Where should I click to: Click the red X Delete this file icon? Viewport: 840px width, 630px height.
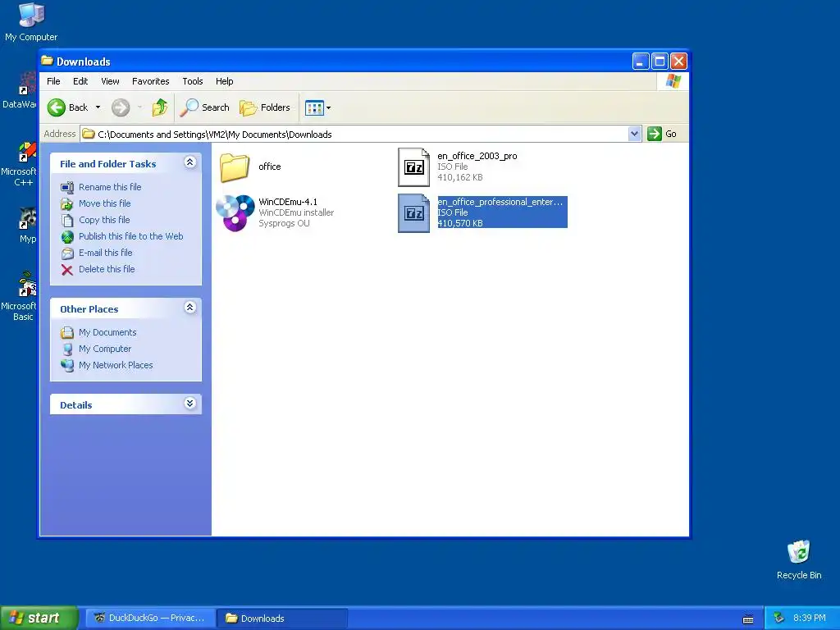(x=67, y=269)
